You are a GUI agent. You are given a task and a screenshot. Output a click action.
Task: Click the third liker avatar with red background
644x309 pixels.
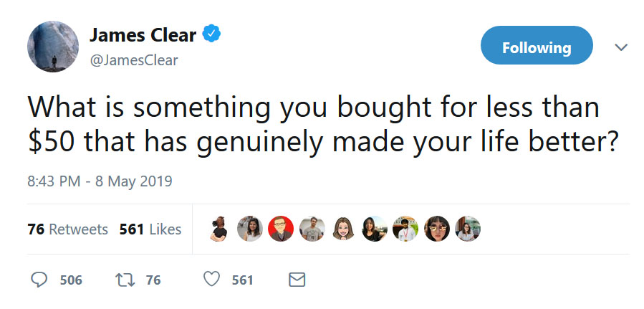[x=281, y=229]
